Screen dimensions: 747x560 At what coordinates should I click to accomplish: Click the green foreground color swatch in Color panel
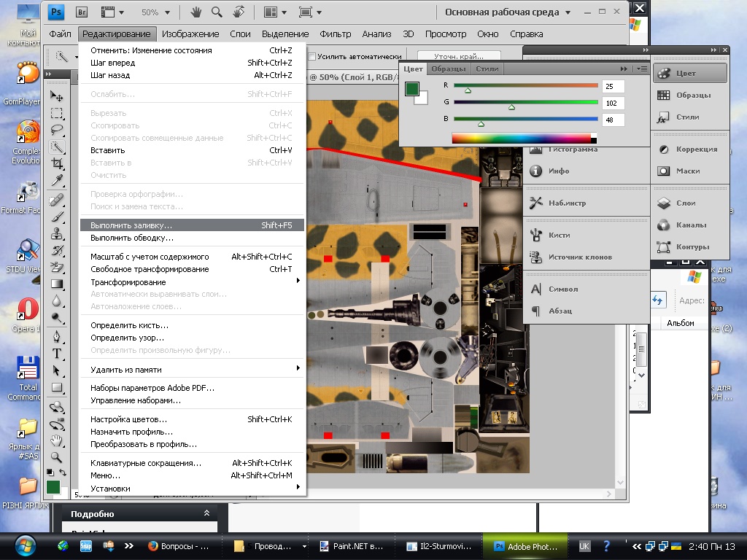[412, 88]
